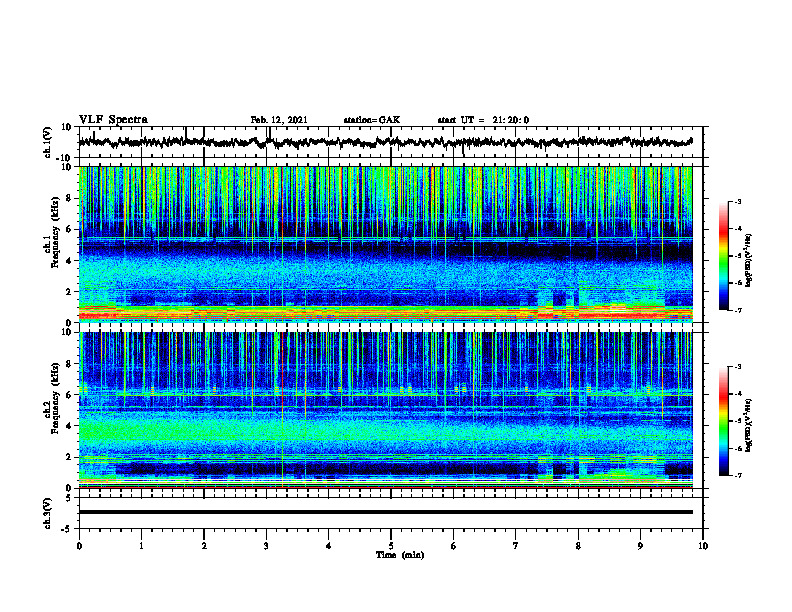792x612 pixels.
Task: Click the ch.1 color scale bar
Action: [x=723, y=256]
